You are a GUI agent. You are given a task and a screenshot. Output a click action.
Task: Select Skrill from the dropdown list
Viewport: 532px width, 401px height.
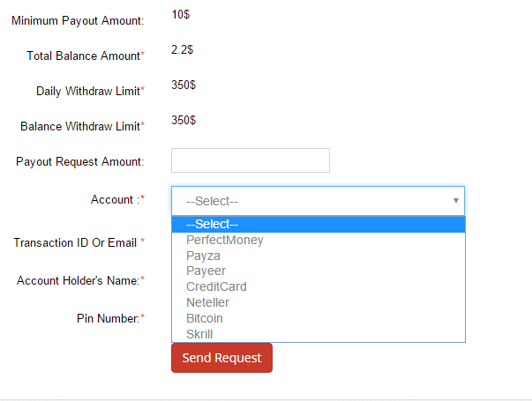click(x=199, y=334)
